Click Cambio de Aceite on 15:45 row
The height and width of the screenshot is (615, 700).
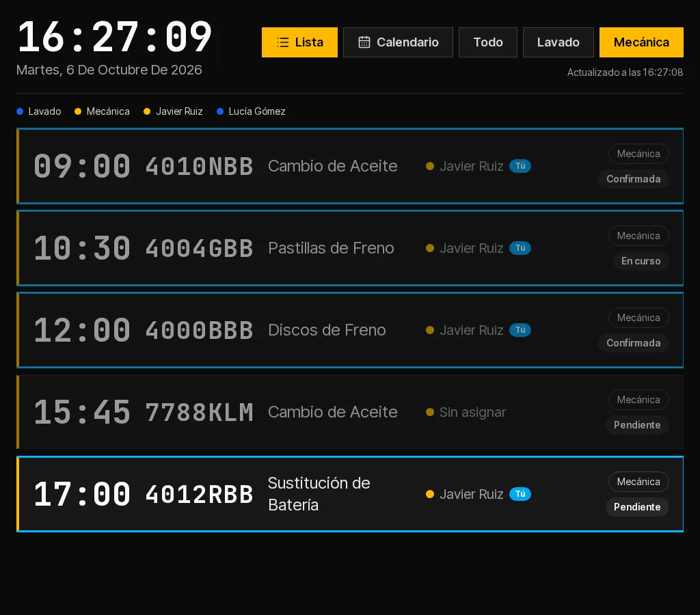[x=333, y=412]
